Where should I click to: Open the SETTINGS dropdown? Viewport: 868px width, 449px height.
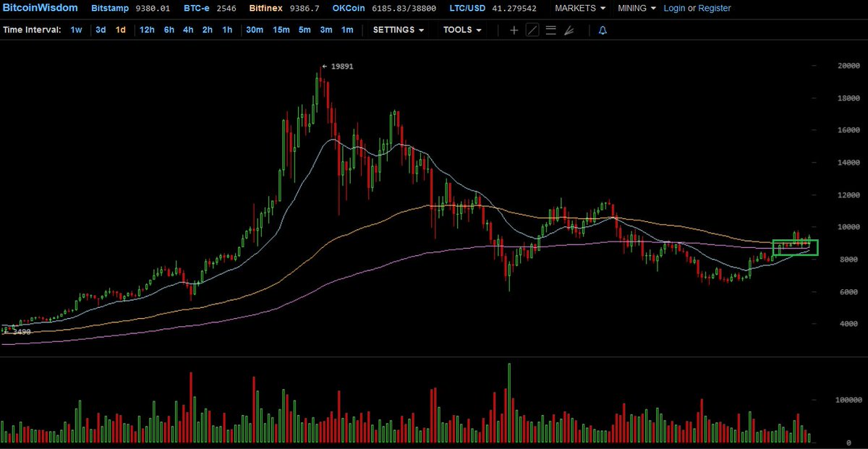click(x=397, y=30)
